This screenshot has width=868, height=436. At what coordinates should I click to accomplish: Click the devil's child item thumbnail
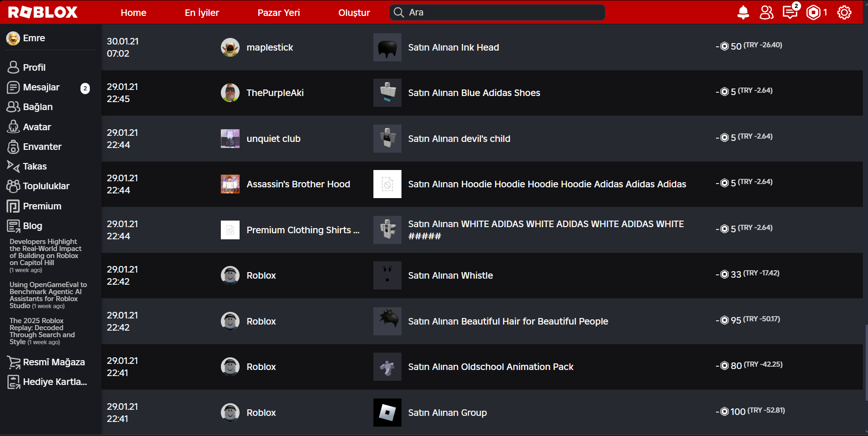pos(387,139)
